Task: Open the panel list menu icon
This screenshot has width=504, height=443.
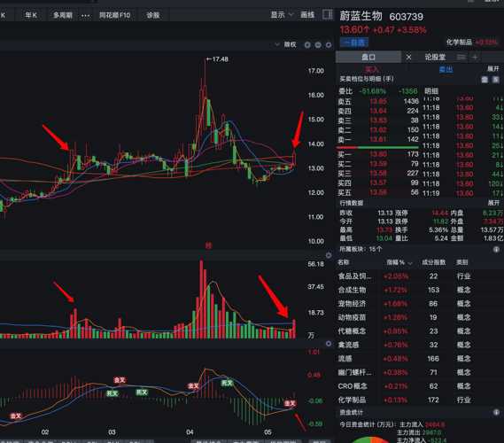Action: click(x=461, y=58)
